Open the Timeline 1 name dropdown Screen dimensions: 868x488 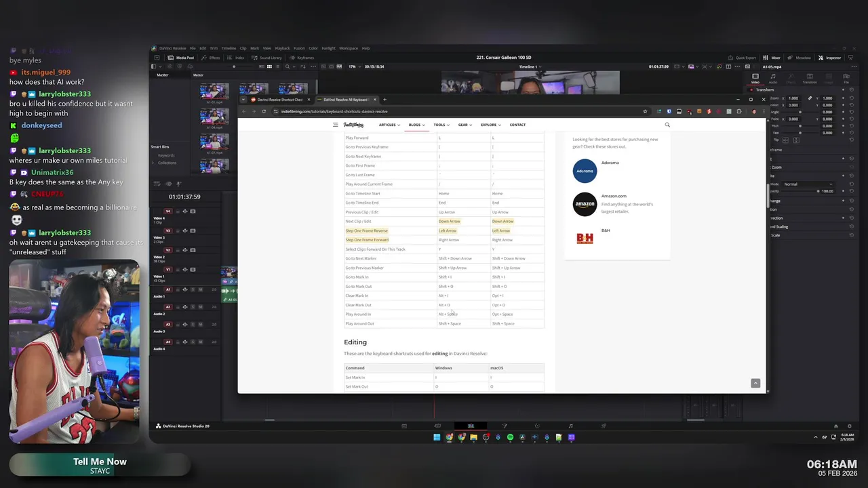click(530, 66)
